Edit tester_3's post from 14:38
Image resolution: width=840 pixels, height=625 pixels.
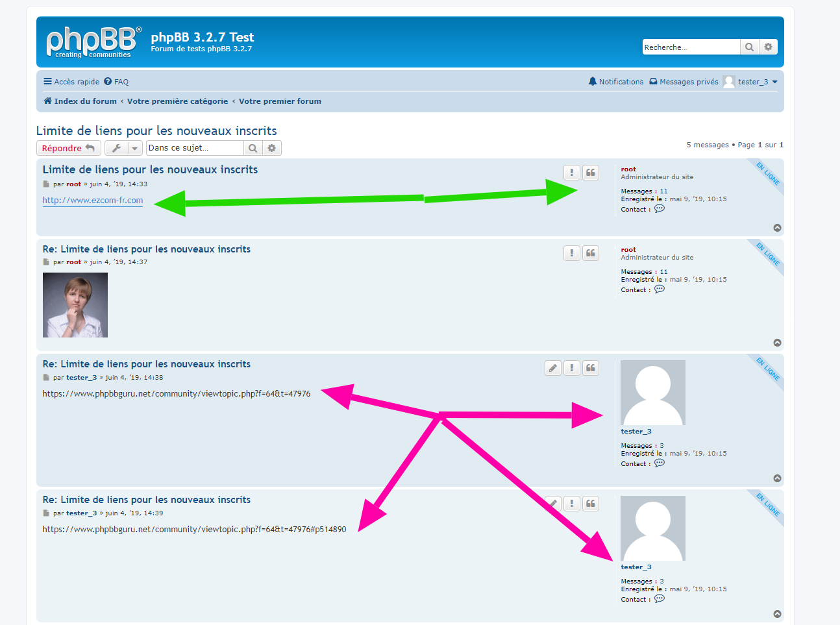(x=552, y=368)
